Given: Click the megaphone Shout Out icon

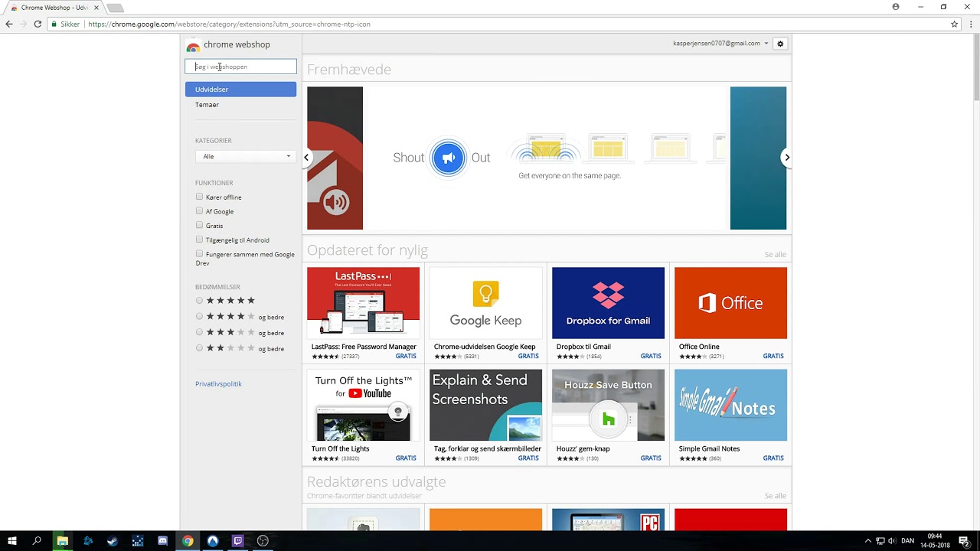Looking at the screenshot, I should point(449,158).
